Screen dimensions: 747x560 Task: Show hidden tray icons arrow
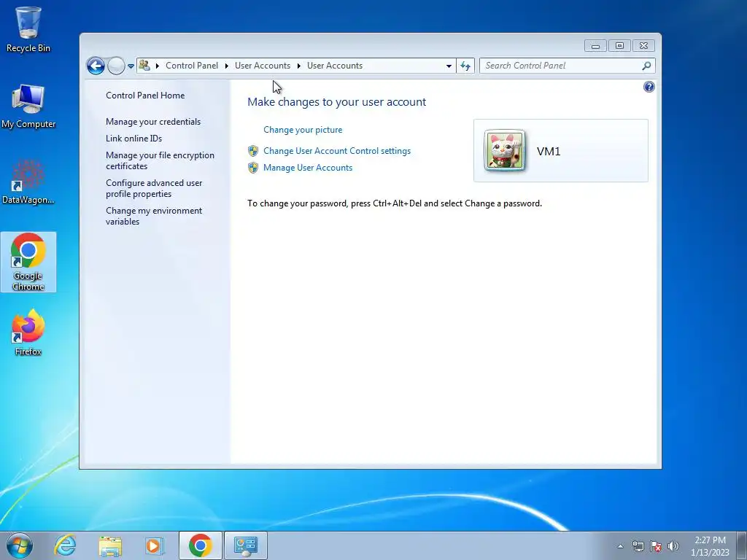[620, 546]
